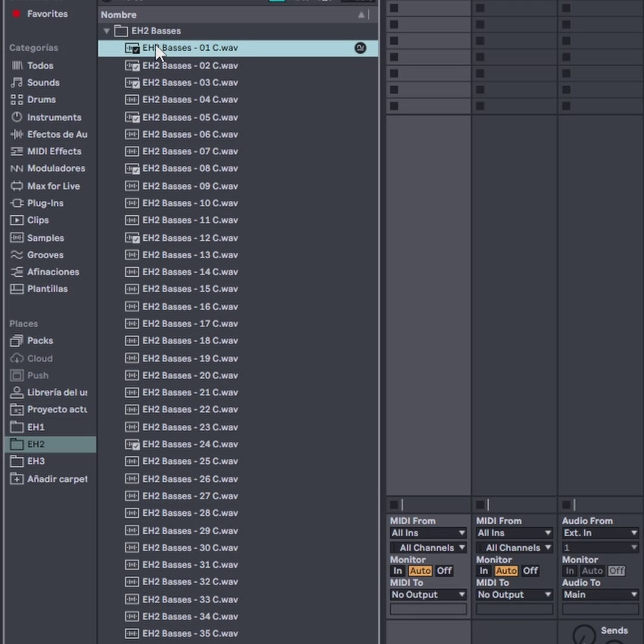Open first track MIDI From All Ins dropdown
This screenshot has height=644, width=644.
[x=428, y=533]
